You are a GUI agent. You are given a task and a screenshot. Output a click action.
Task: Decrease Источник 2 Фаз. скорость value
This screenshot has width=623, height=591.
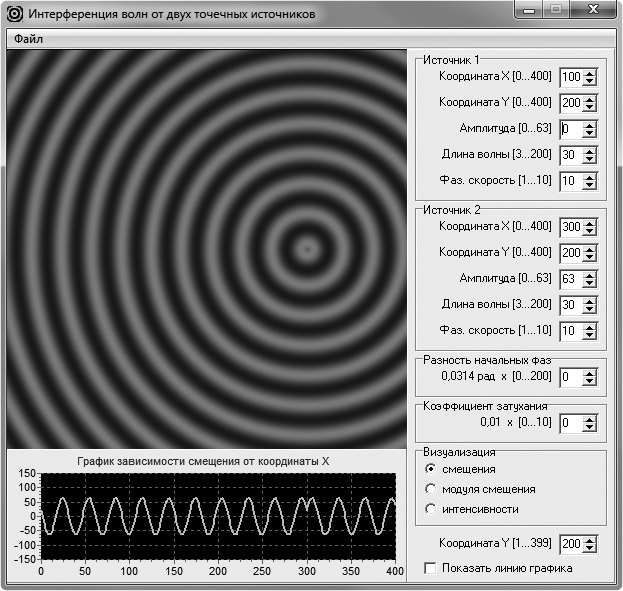[590, 336]
